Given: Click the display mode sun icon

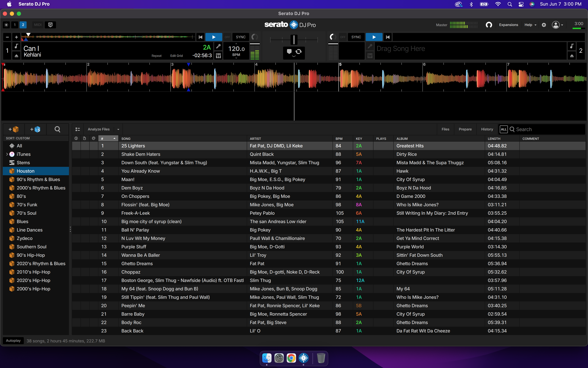Looking at the screenshot, I should (x=6, y=25).
